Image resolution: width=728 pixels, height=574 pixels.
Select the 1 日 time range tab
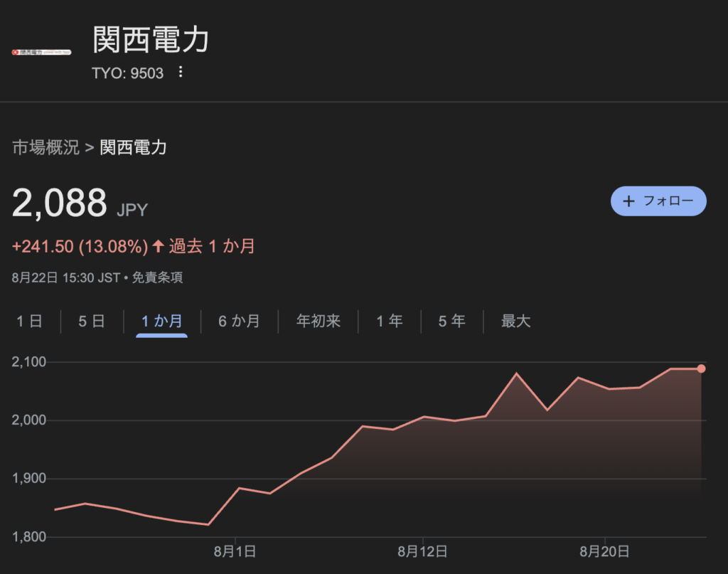click(x=29, y=321)
